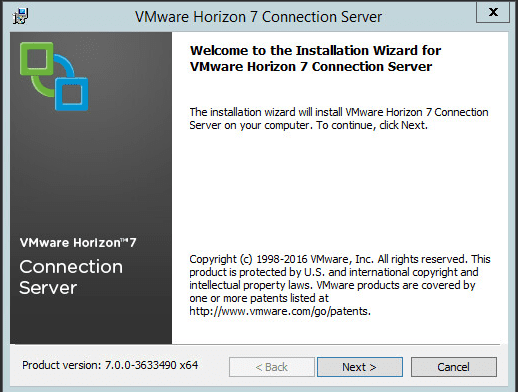Screen dimensions: 518x392
Task: Click the Copyright (c) 1998-2016 VMware notice
Action: pyautogui.click(x=340, y=285)
